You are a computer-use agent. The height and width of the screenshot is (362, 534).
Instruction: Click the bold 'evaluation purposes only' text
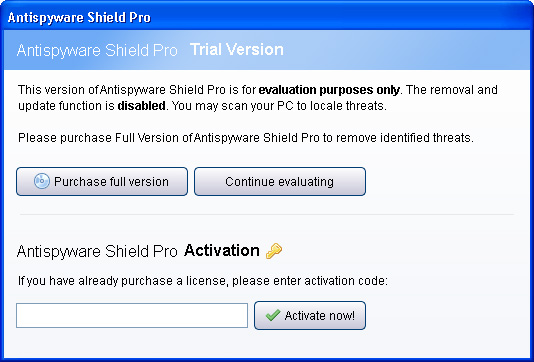tap(329, 90)
